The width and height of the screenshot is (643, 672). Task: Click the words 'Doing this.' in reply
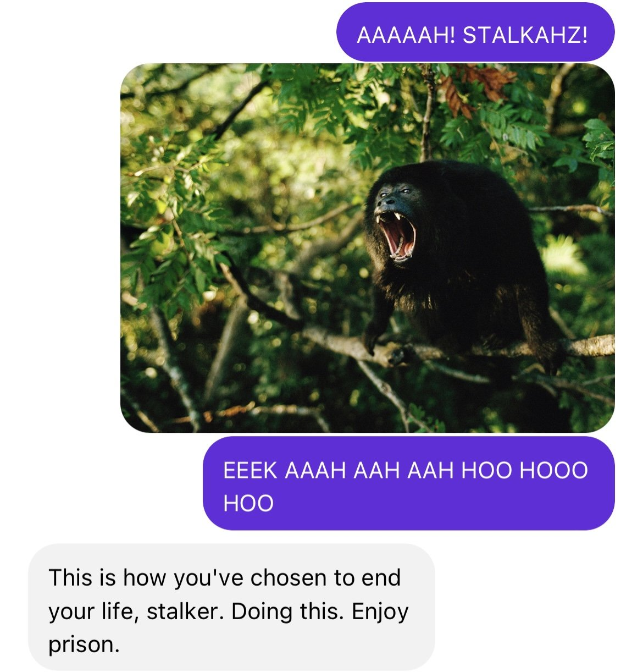290,611
